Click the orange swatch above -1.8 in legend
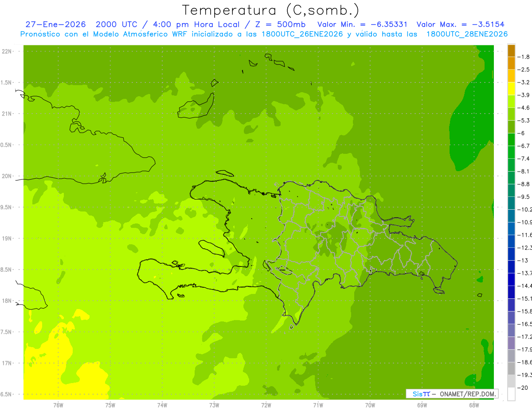 coord(511,51)
